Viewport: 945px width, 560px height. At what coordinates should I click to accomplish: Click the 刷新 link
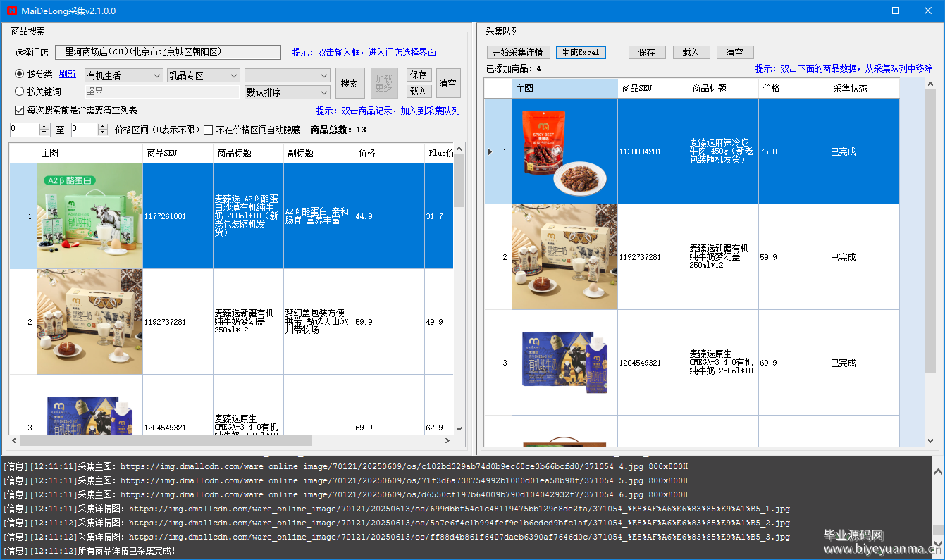[x=68, y=74]
